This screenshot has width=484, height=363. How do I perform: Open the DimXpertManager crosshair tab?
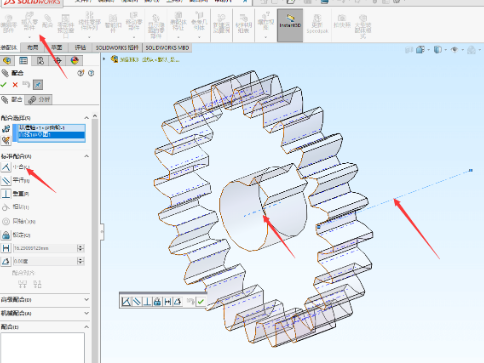pos(57,60)
